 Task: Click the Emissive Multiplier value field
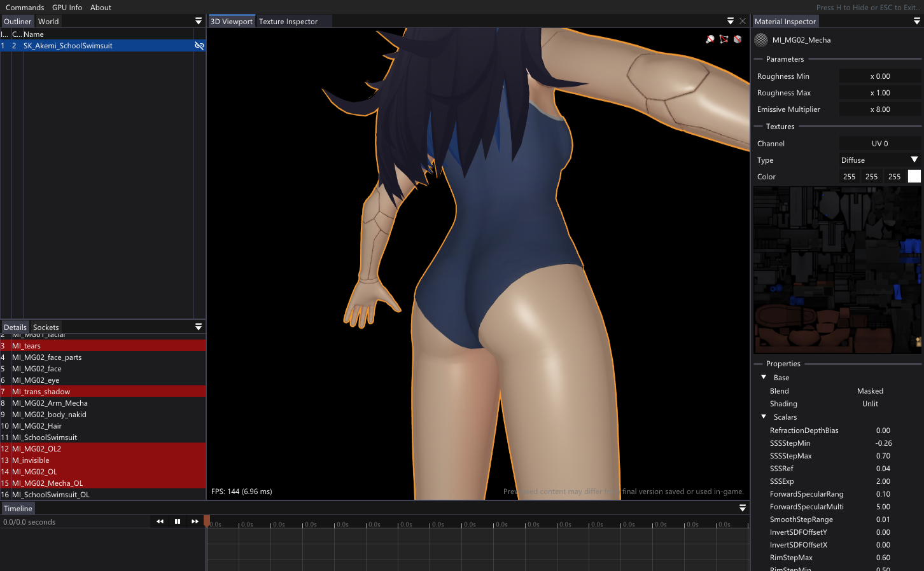pyautogui.click(x=880, y=109)
